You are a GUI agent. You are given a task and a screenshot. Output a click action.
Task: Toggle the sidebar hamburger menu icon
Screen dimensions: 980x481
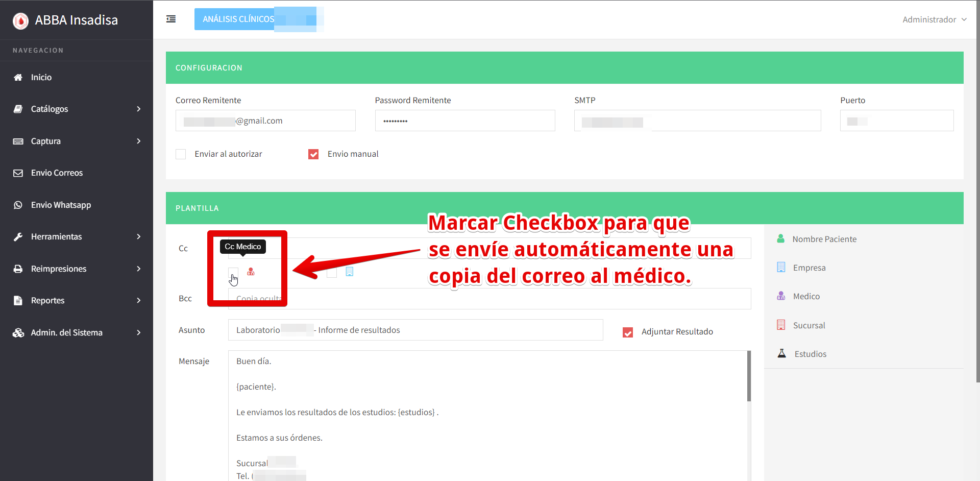171,19
